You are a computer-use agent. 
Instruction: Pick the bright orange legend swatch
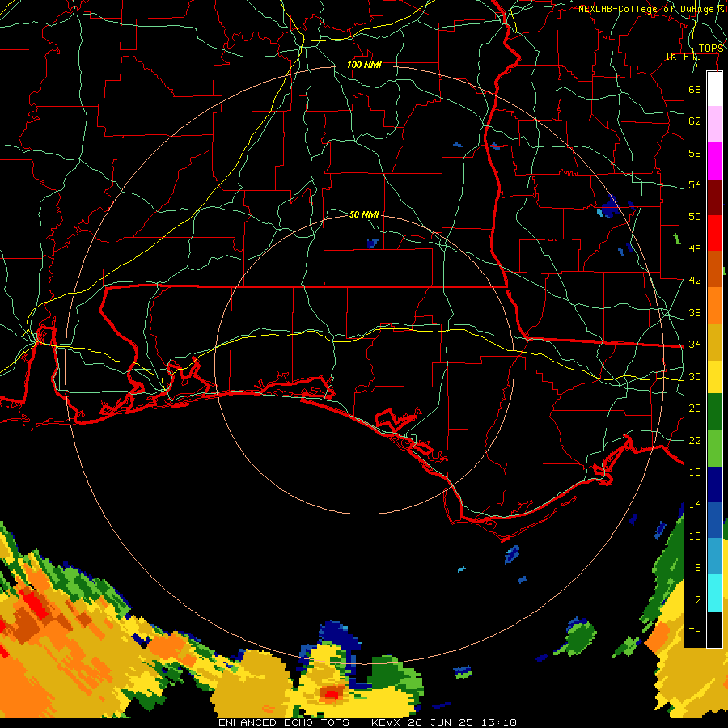714,306
